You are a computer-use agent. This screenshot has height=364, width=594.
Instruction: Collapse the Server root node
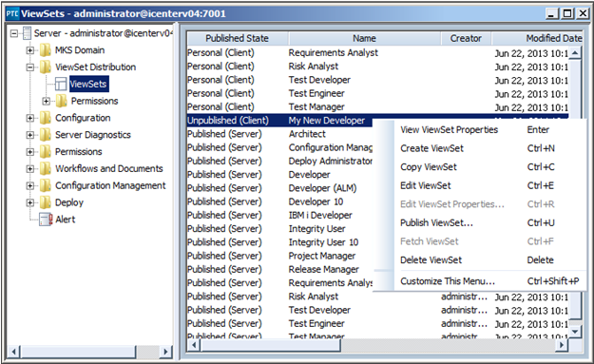point(14,33)
